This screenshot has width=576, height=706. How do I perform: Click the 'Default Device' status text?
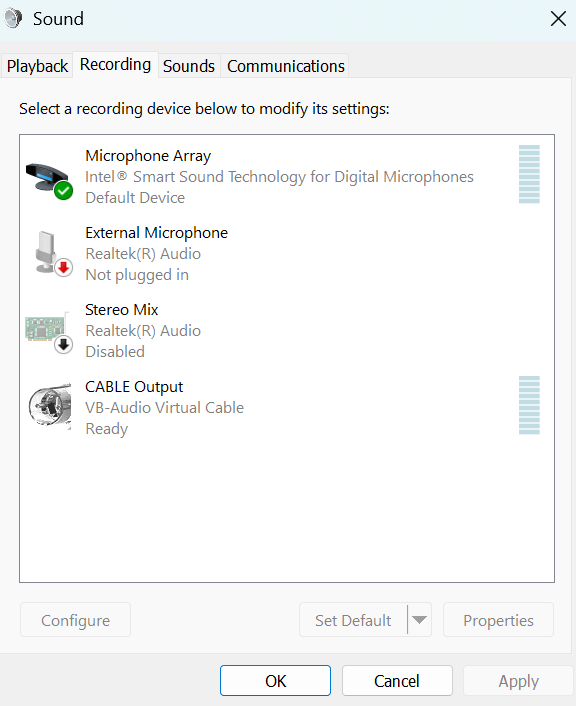pyautogui.click(x=135, y=198)
